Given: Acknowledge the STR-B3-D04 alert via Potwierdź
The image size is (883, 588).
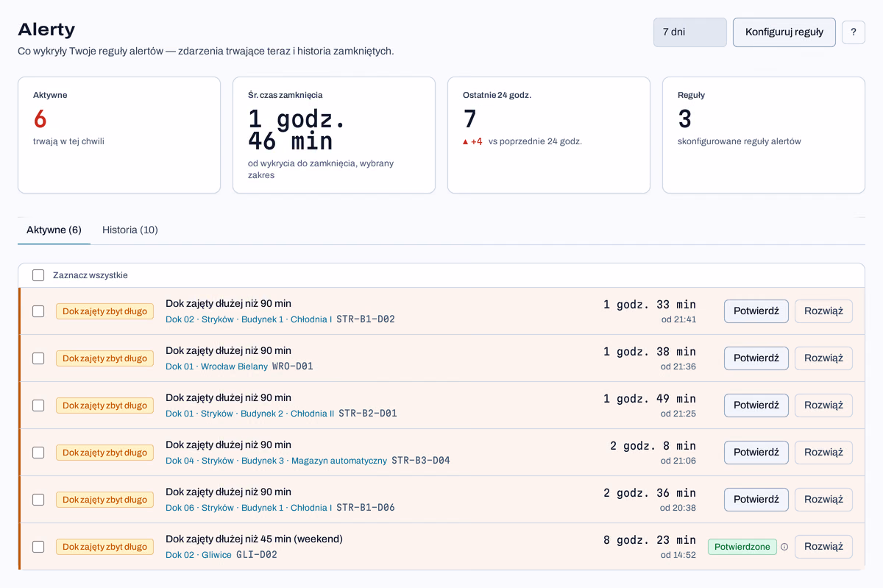Looking at the screenshot, I should 756,453.
